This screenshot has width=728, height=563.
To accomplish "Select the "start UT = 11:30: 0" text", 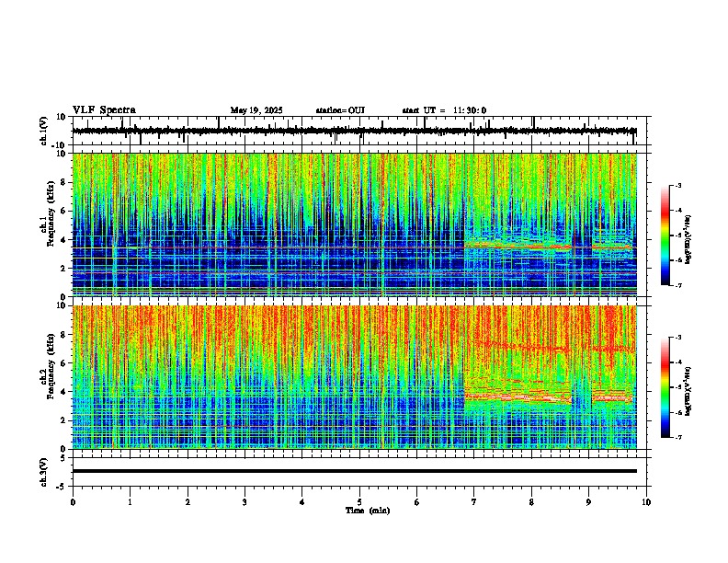I will pyautogui.click(x=444, y=110).
